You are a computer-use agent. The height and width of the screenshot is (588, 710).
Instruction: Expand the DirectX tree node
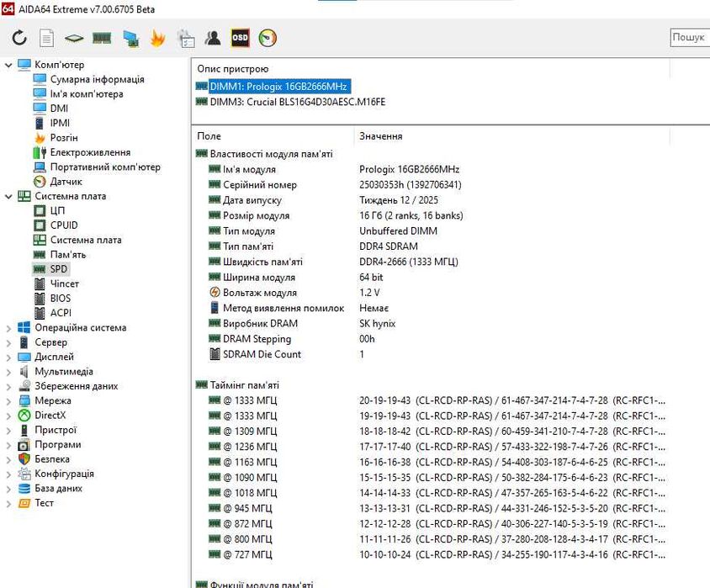[8, 416]
